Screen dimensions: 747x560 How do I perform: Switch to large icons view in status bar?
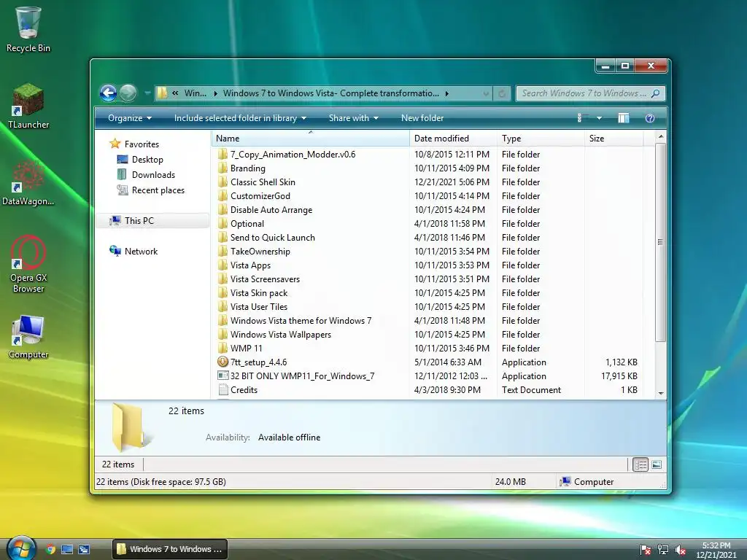(657, 464)
